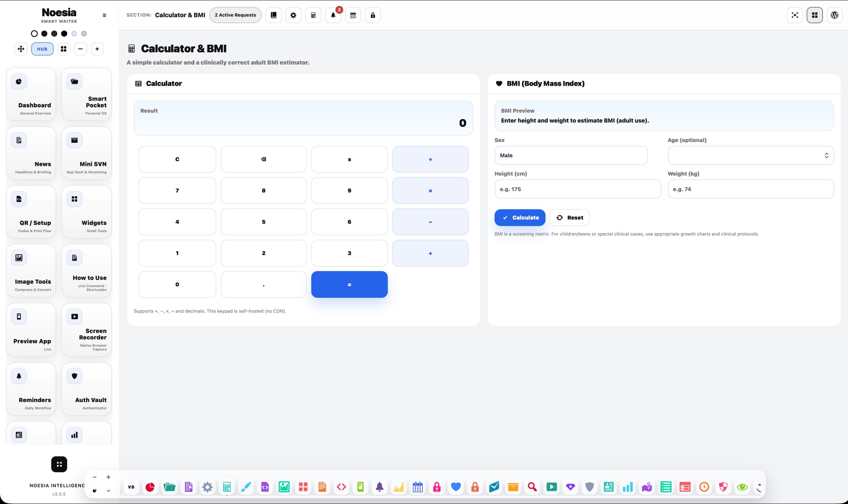This screenshot has width=848, height=504.
Task: Click the Weight (kg) input field
Action: tap(751, 189)
